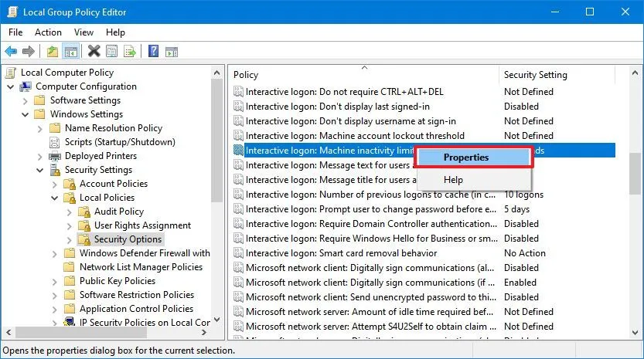Click the Back arrow toolbar icon

11,51
